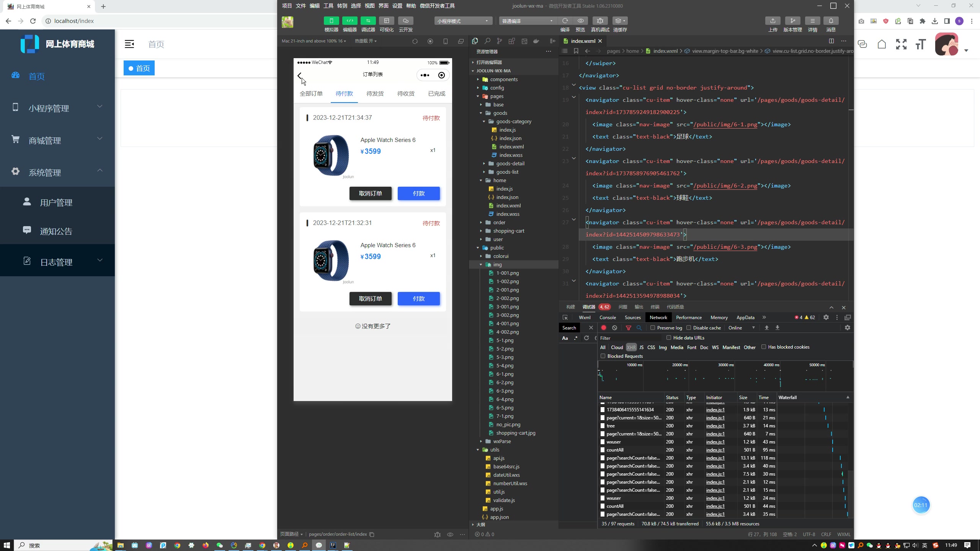
Task: Switch to the 待发货 tab
Action: tap(375, 94)
